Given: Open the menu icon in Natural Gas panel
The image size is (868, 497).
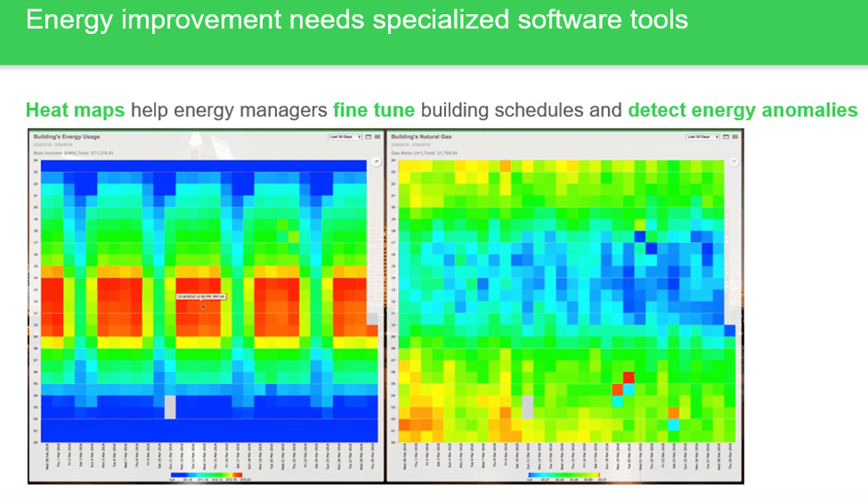Looking at the screenshot, I should click(x=736, y=137).
